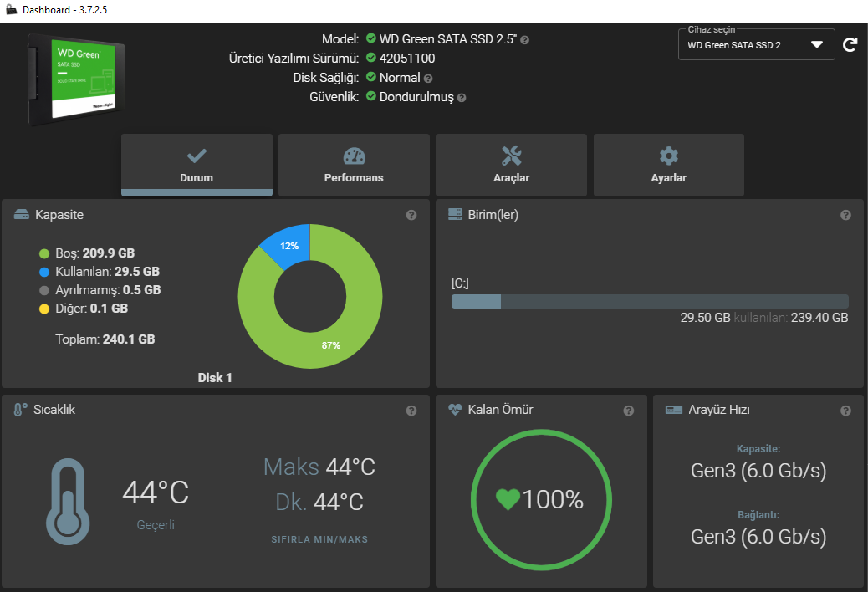Click the green check icon beside Dondurulmuş
868x592 pixels.
coord(371,96)
